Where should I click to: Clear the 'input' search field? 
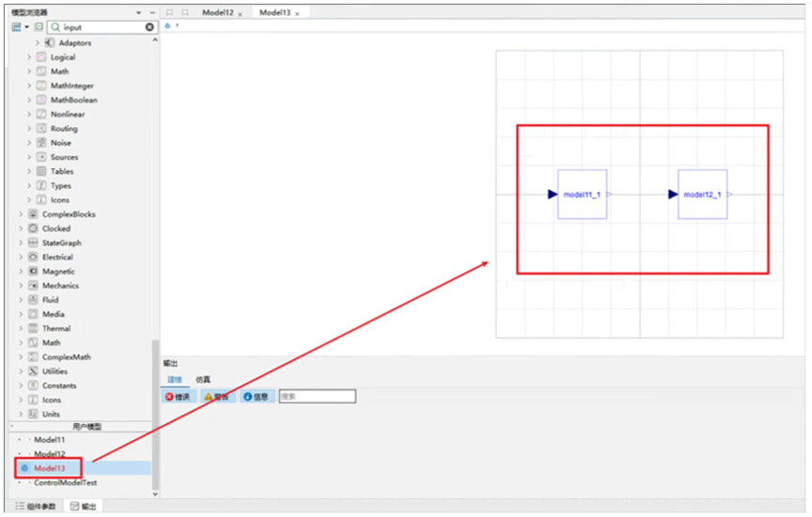point(149,27)
